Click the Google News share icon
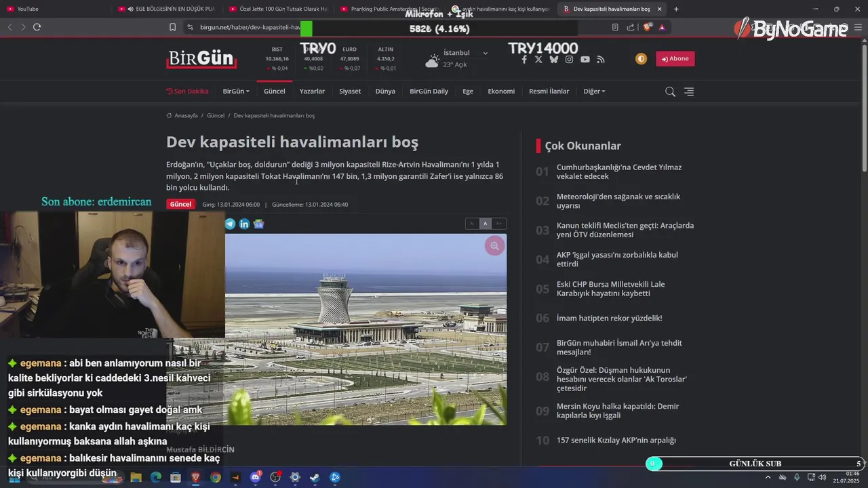Image resolution: width=868 pixels, height=488 pixels. (258, 224)
